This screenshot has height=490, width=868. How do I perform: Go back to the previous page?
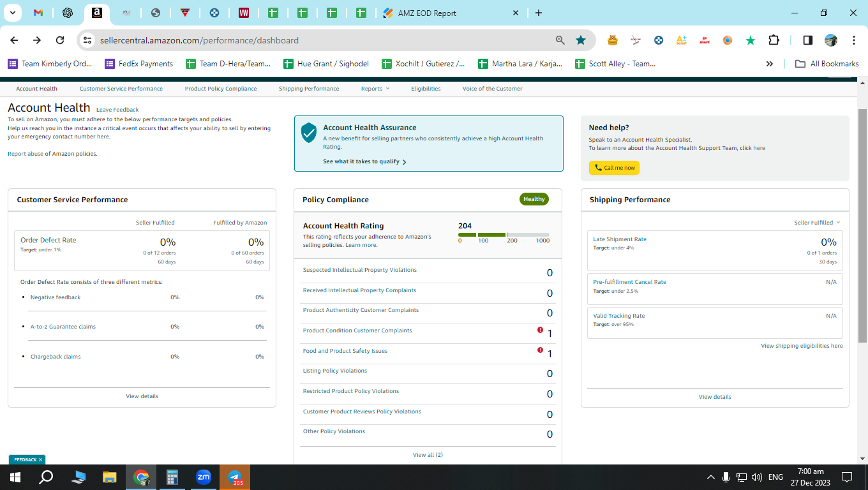click(x=14, y=40)
